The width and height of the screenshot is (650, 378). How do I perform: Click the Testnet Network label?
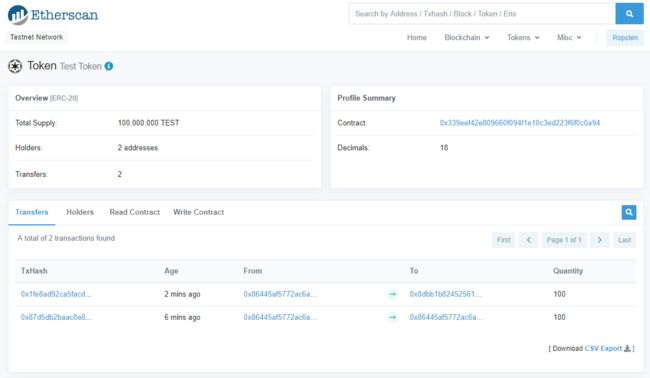tap(36, 37)
